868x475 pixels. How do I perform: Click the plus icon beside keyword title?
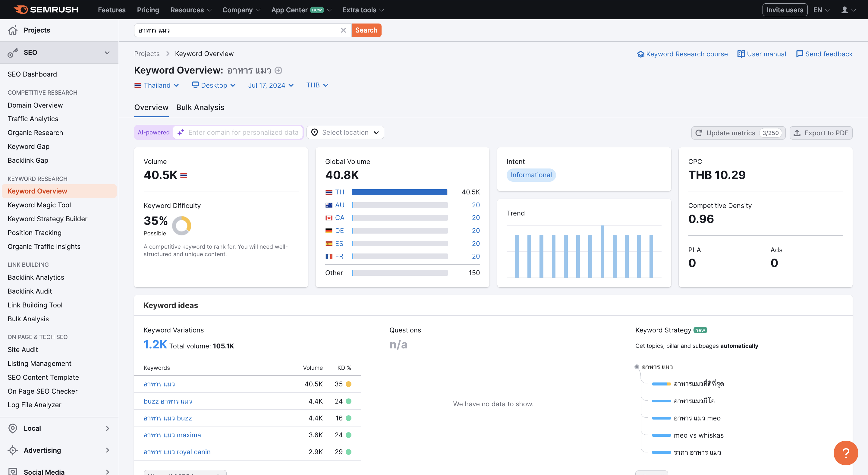point(278,71)
